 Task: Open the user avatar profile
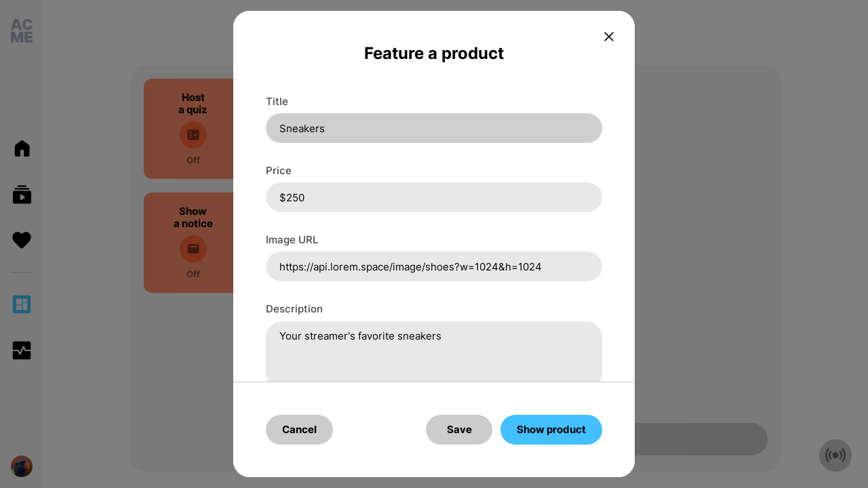[22, 466]
